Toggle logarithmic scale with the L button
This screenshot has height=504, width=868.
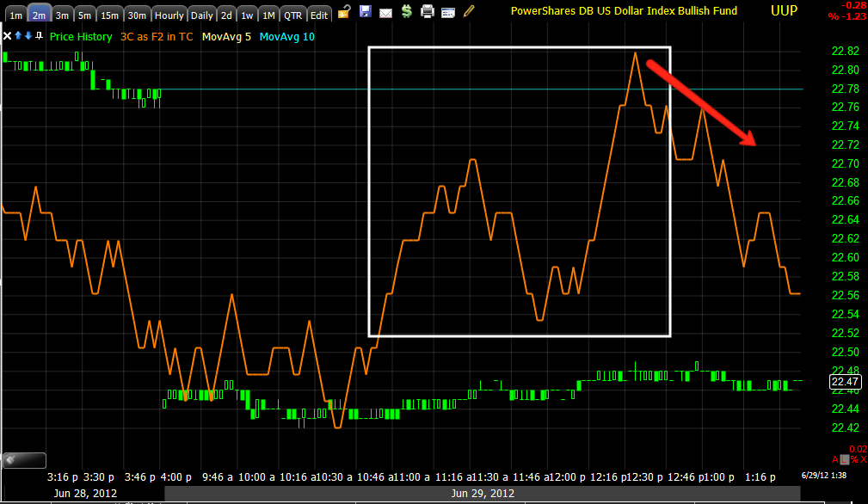tap(845, 459)
